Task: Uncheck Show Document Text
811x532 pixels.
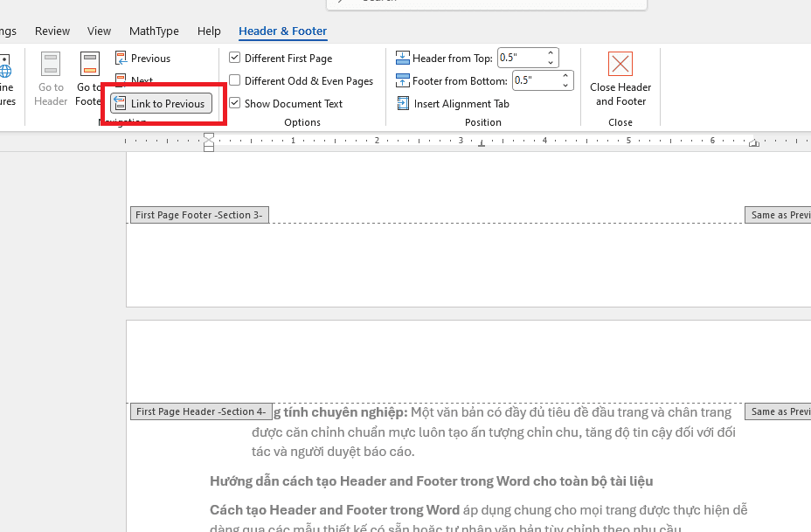Action: tap(235, 103)
